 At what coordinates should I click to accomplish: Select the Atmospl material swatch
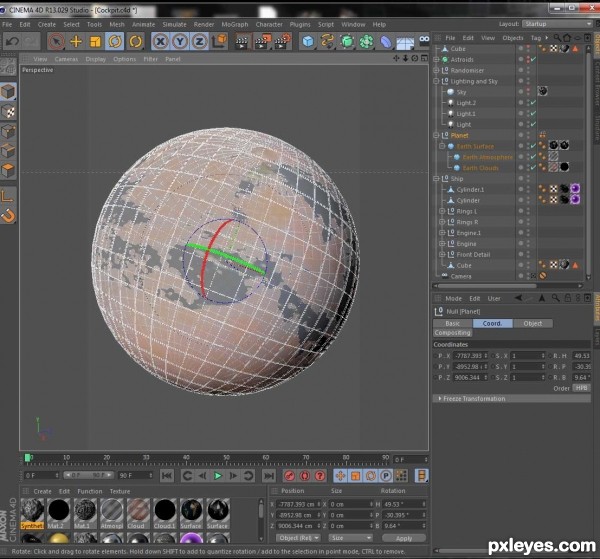point(112,513)
